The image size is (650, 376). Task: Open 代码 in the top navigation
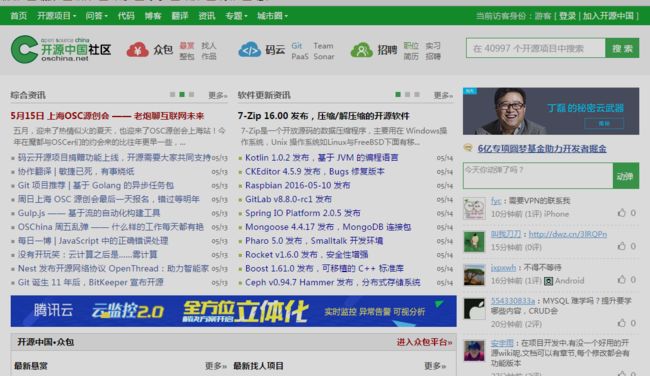pos(126,16)
